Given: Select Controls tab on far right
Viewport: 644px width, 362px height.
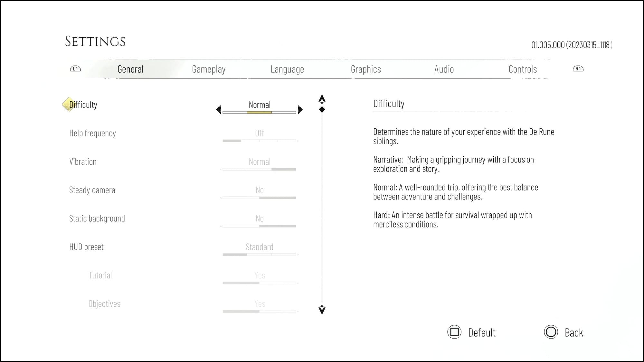Looking at the screenshot, I should click(x=522, y=69).
